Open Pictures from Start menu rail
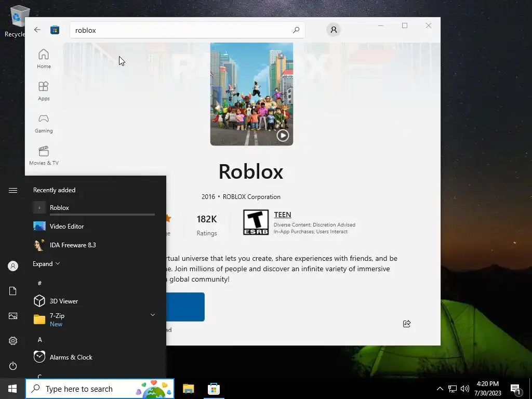Viewport: 532px width, 399px height. click(x=13, y=316)
